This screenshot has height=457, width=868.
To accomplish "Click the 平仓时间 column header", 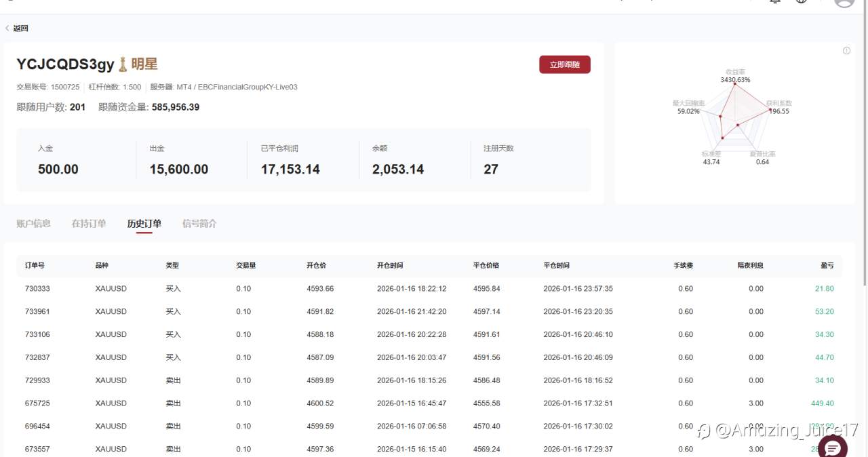I will (x=557, y=265).
